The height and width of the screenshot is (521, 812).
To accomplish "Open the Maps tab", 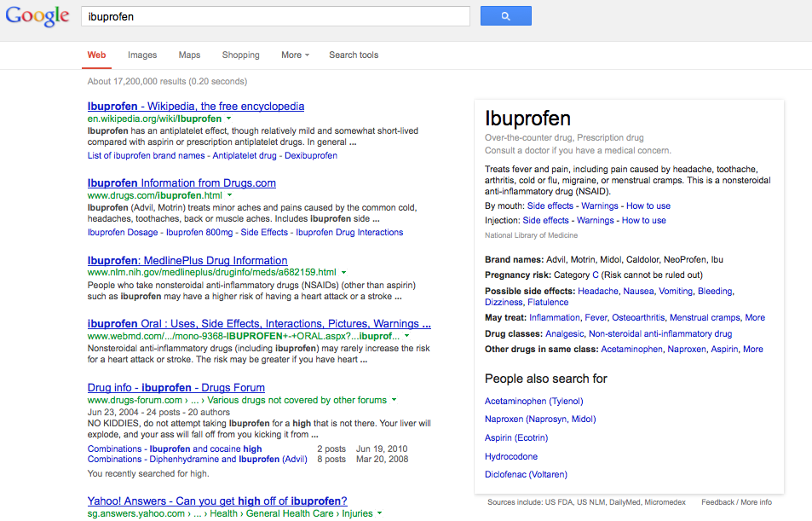I will tap(188, 55).
